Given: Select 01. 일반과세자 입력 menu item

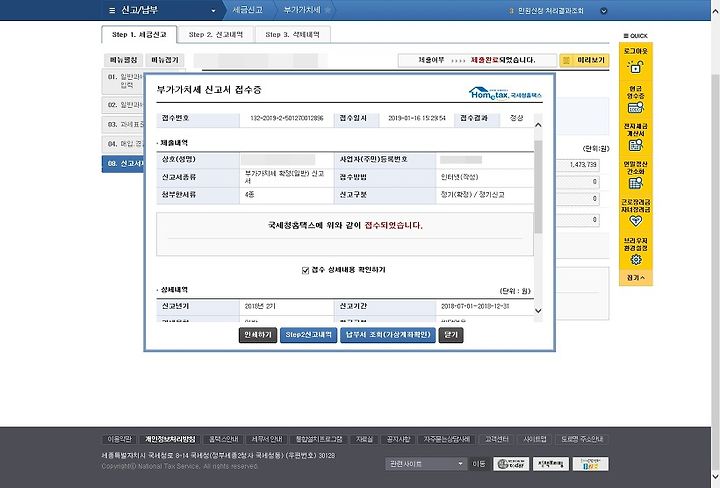Looking at the screenshot, I should coord(123,81).
